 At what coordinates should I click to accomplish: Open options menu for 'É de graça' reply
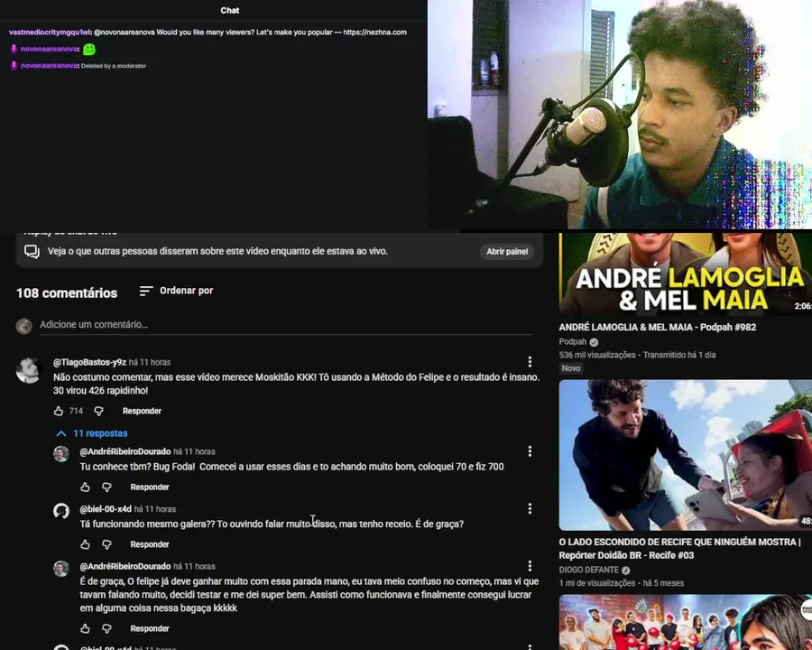pyautogui.click(x=530, y=565)
